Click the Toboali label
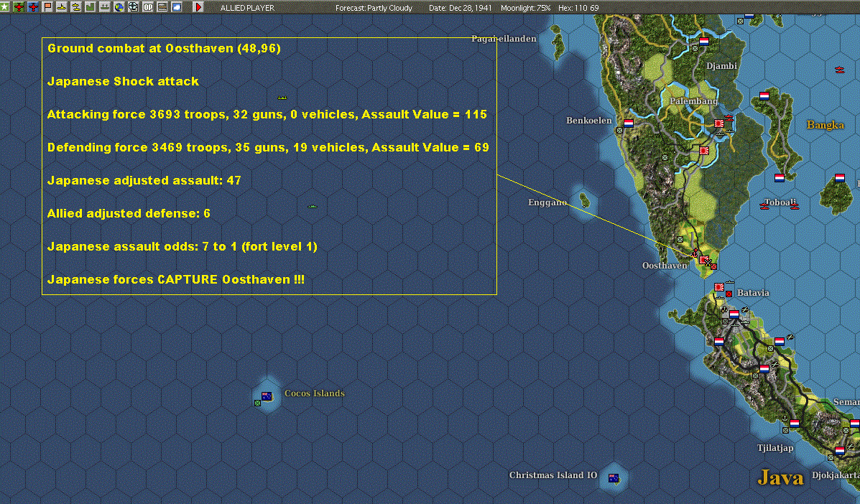The height and width of the screenshot is (504, 860). (x=780, y=202)
